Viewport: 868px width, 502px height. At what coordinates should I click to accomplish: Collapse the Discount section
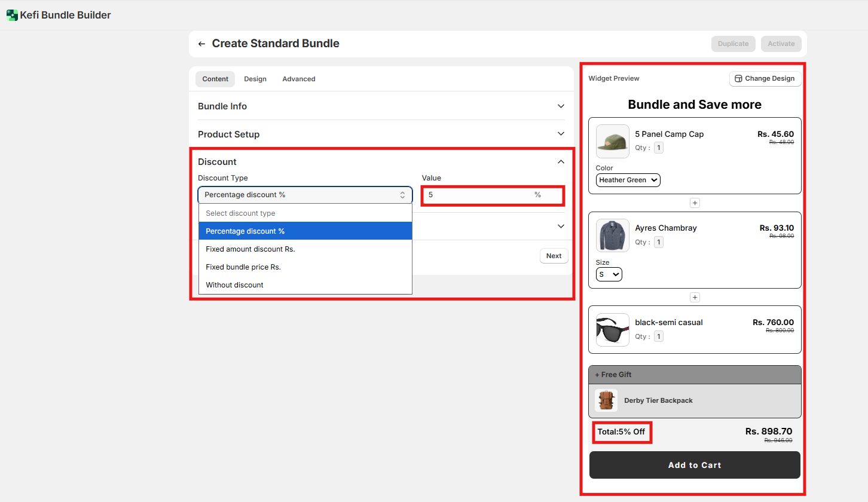click(561, 162)
